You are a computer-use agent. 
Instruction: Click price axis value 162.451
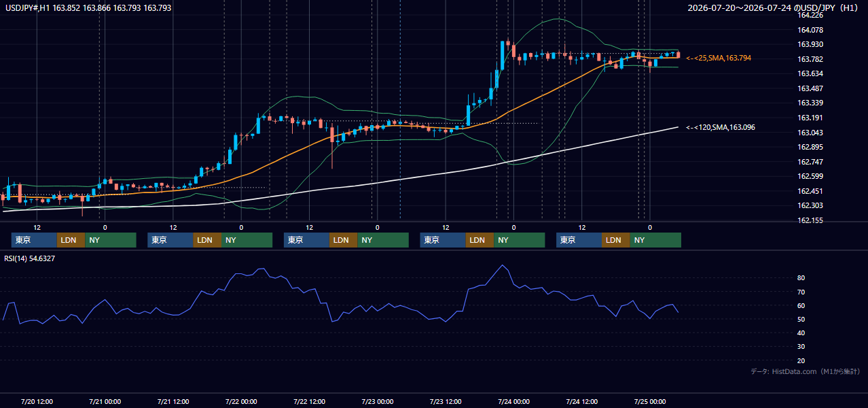[810, 191]
